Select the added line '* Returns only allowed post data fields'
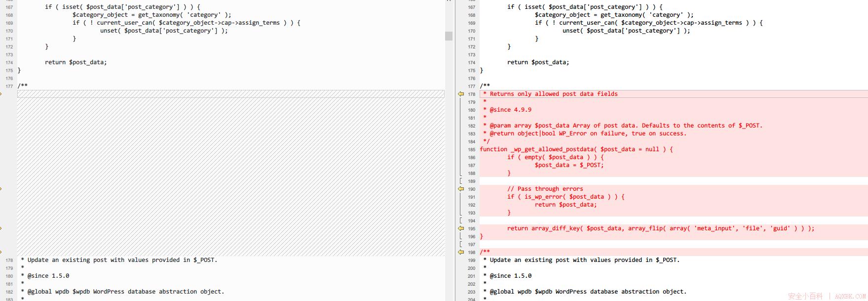The width and height of the screenshot is (868, 301). tap(550, 94)
